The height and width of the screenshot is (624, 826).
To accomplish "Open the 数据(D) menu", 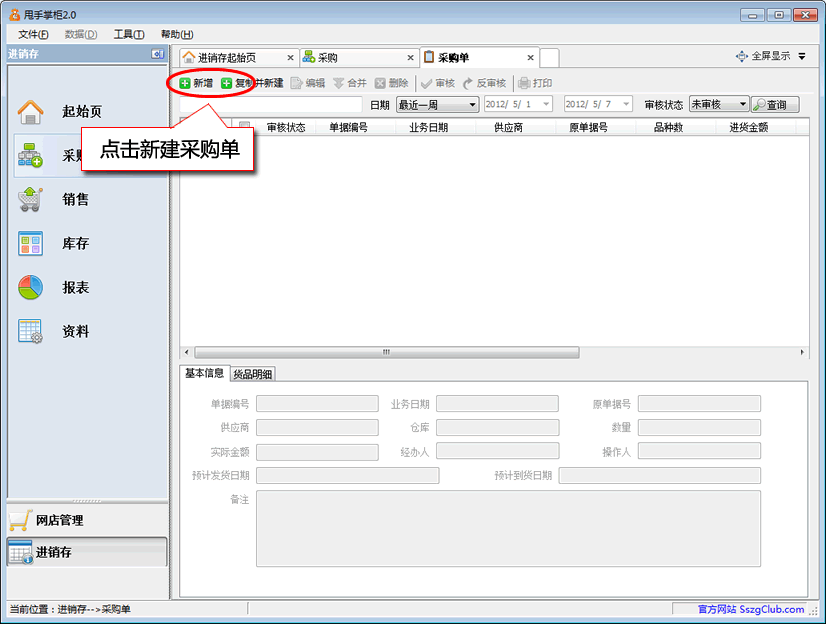I will [81, 34].
